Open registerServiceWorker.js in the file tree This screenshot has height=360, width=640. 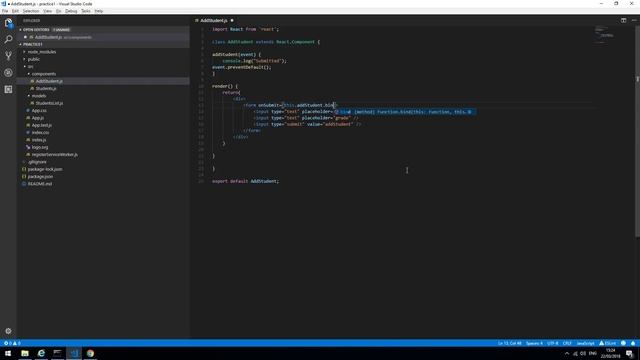pyautogui.click(x=55, y=155)
